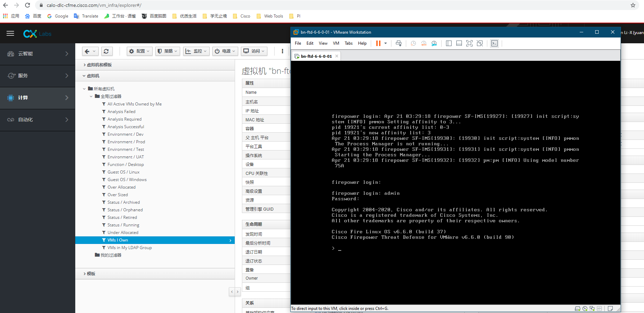
Task: Click inside the black VM console screen
Action: pos(456,182)
